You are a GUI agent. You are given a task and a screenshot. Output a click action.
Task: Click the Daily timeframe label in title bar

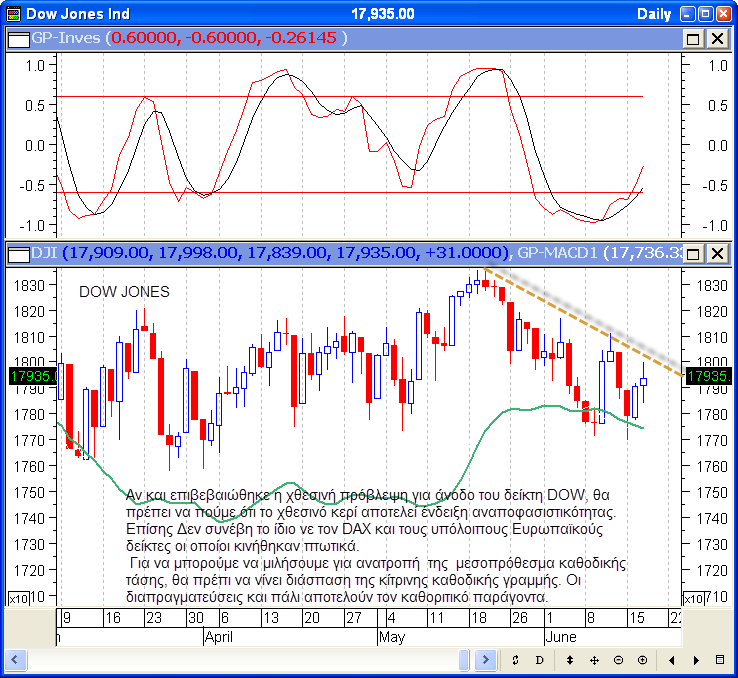pos(654,14)
